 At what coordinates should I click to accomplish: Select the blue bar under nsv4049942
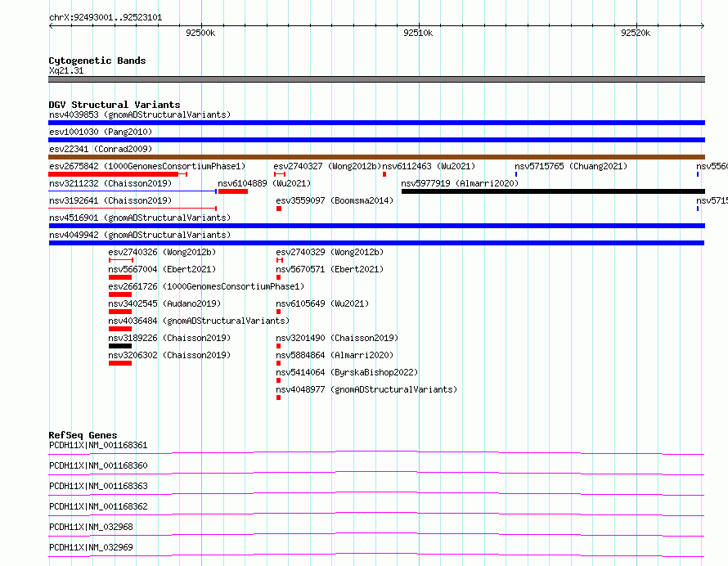pyautogui.click(x=376, y=243)
